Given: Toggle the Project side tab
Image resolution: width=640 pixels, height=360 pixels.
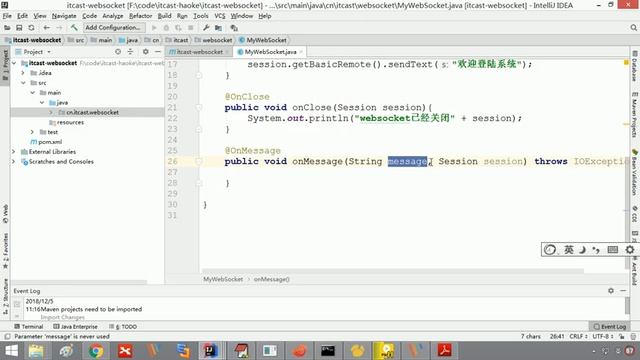Looking at the screenshot, I should click(x=5, y=65).
